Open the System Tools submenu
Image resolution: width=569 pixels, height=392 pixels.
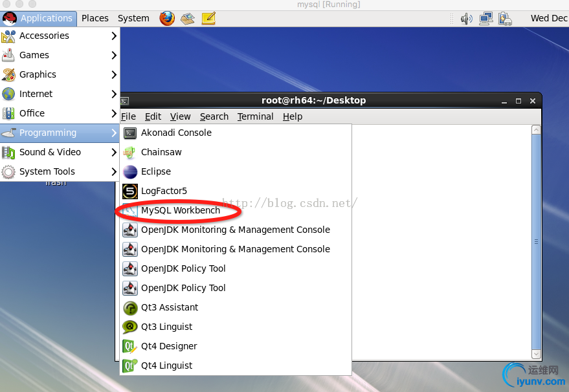(x=60, y=171)
